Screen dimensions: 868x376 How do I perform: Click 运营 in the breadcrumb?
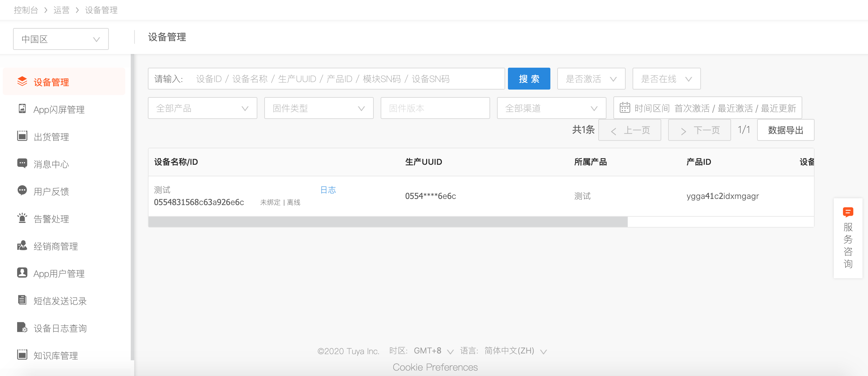62,10
